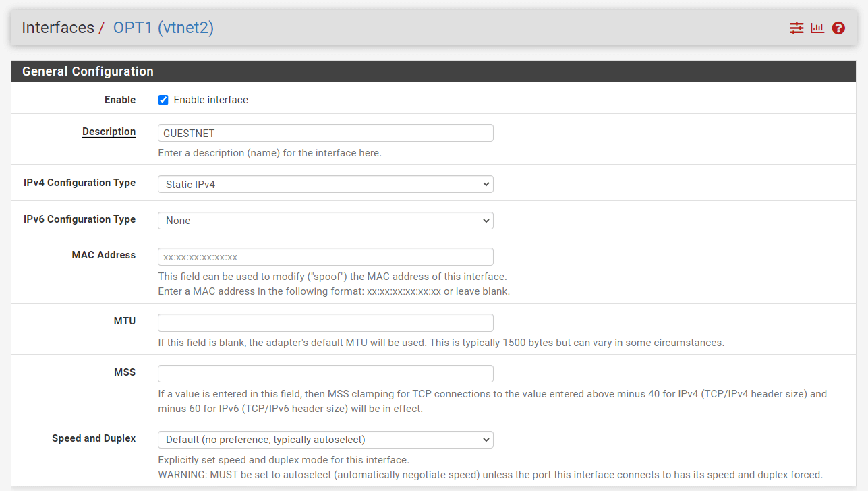Image resolution: width=868 pixels, height=491 pixels.
Task: Click the WARNING autoselect help text
Action: click(490, 475)
